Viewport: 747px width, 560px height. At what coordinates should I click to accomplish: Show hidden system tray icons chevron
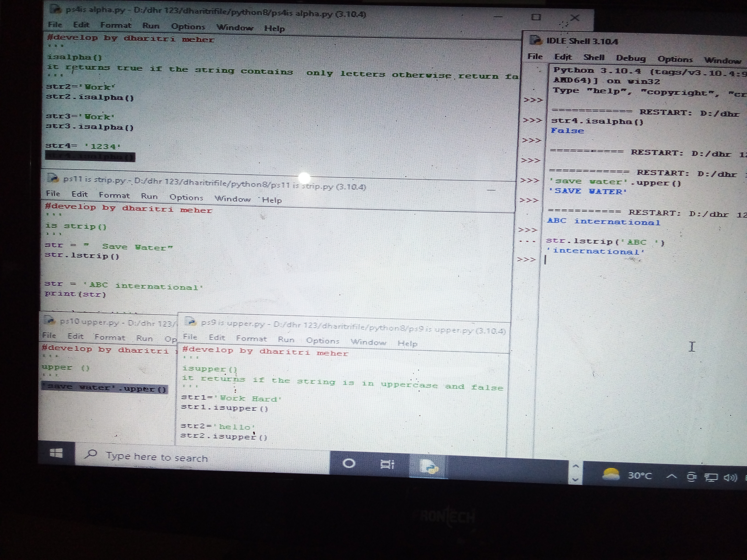671,476
